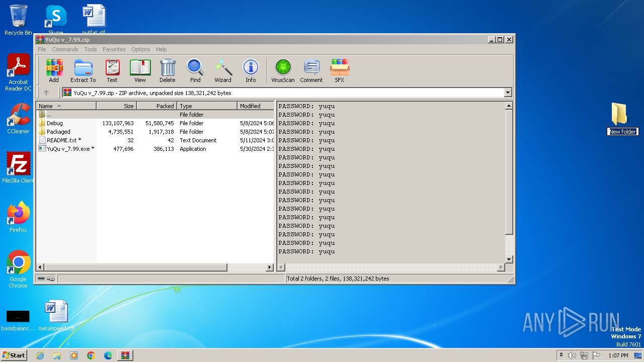
Task: Select README.txt file
Action: point(156,140)
